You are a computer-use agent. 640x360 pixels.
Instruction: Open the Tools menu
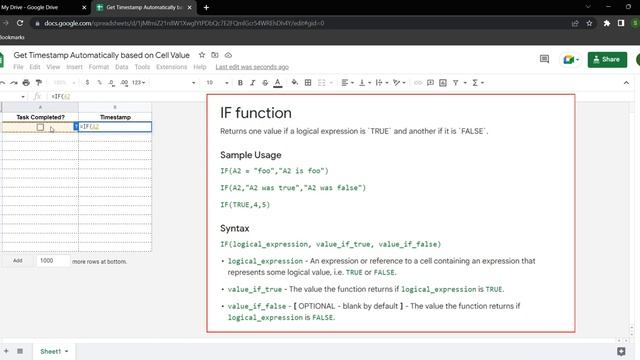pyautogui.click(x=142, y=67)
